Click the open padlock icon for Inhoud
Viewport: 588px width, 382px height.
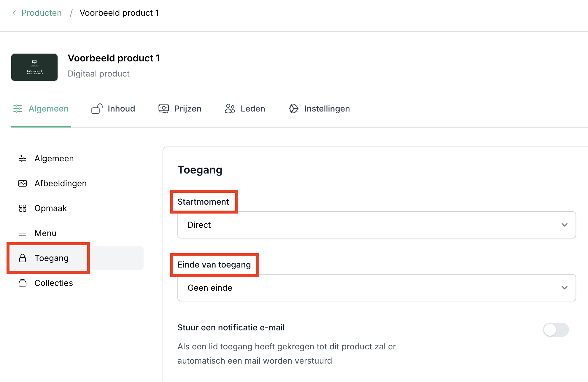(x=97, y=109)
